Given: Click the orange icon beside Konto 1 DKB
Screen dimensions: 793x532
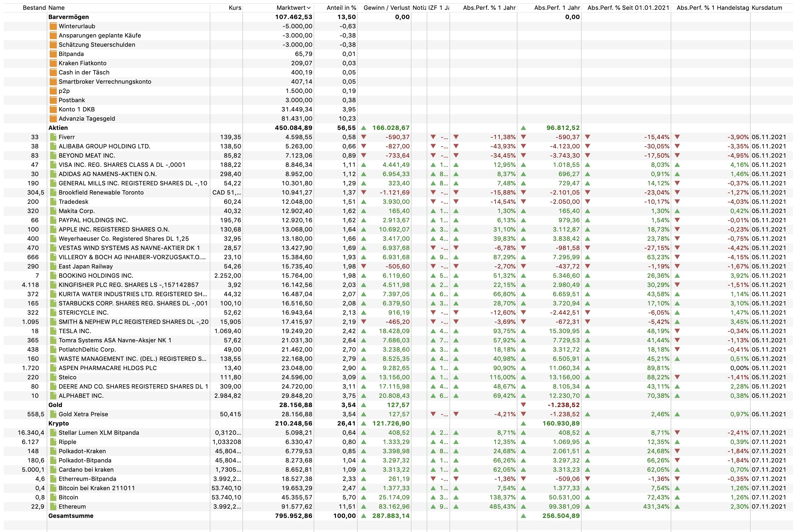Looking at the screenshot, I should click(53, 109).
